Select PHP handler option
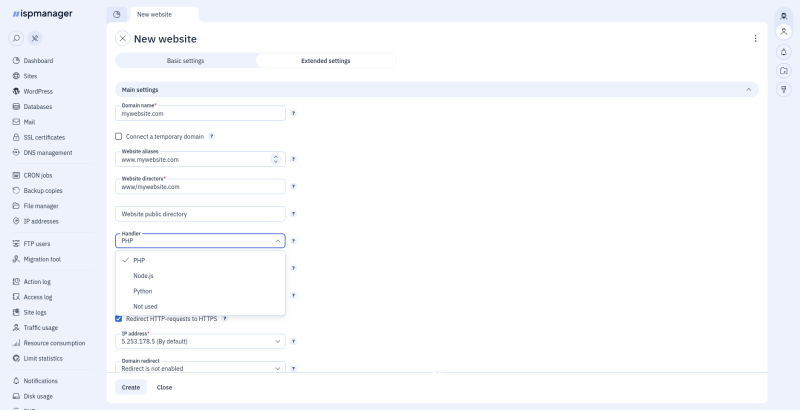This screenshot has width=800, height=410. (x=200, y=260)
